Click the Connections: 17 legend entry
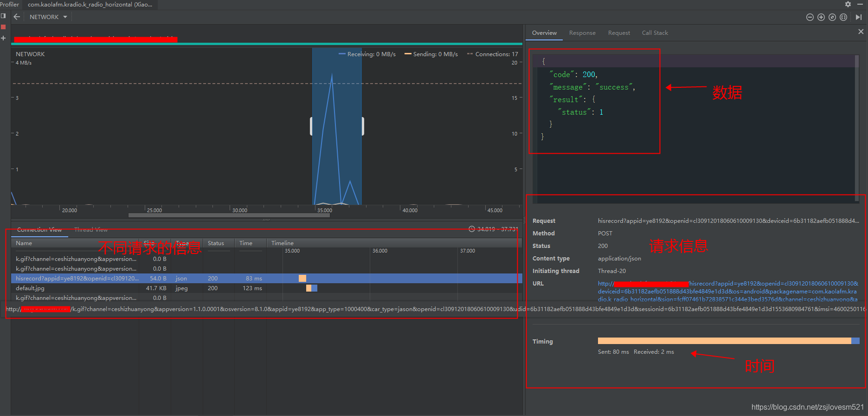The height and width of the screenshot is (416, 868). pos(493,54)
